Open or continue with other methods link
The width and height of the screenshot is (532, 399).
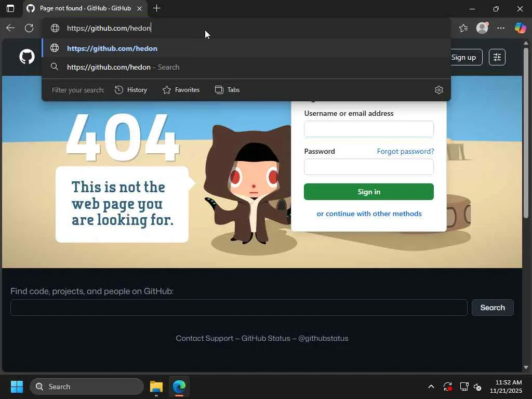369,214
